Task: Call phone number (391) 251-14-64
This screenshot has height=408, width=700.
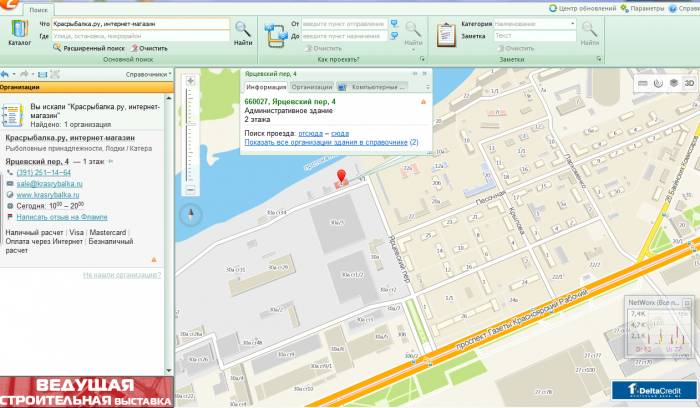Action: coord(44,173)
